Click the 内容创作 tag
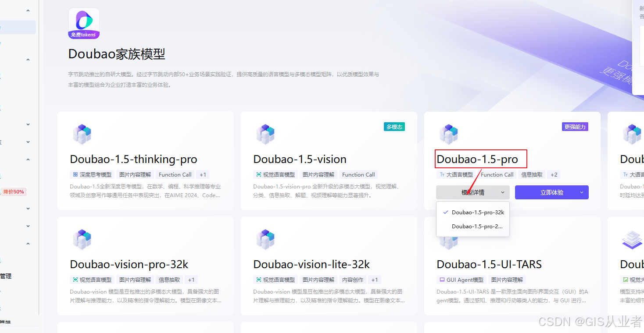644x333 pixels. pyautogui.click(x=353, y=280)
